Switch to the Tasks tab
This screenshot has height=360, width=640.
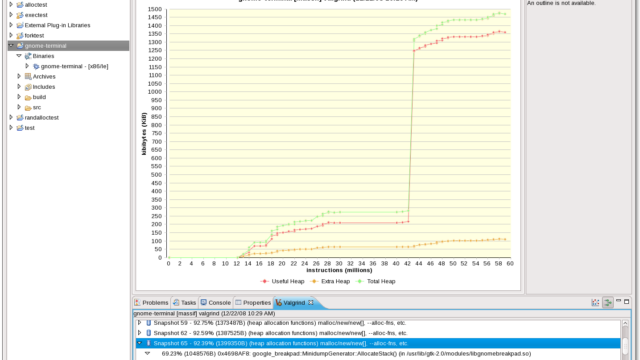[184, 302]
